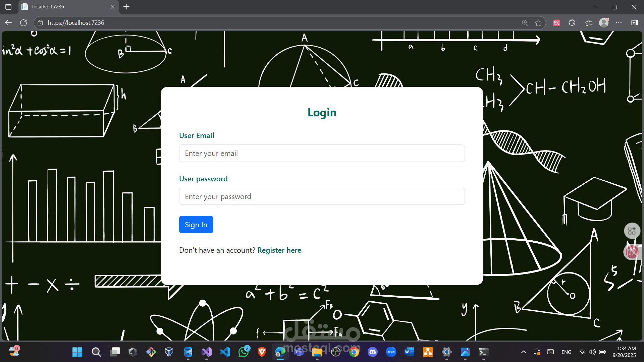Open the Copilot sidebar icon
This screenshot has width=644, height=362.
click(x=635, y=22)
